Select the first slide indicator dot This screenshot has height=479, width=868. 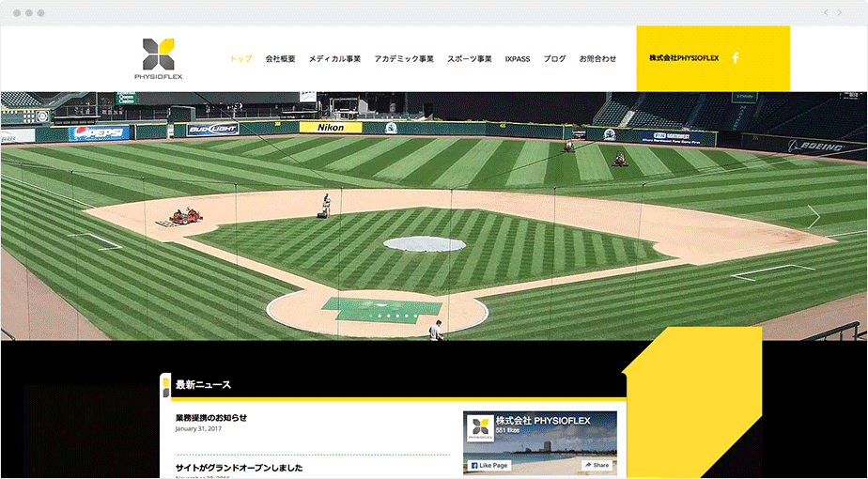coord(371,316)
